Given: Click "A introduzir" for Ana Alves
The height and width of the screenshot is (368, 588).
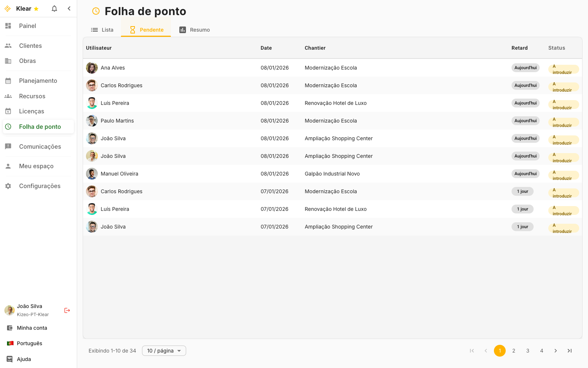Looking at the screenshot, I should 563,69.
